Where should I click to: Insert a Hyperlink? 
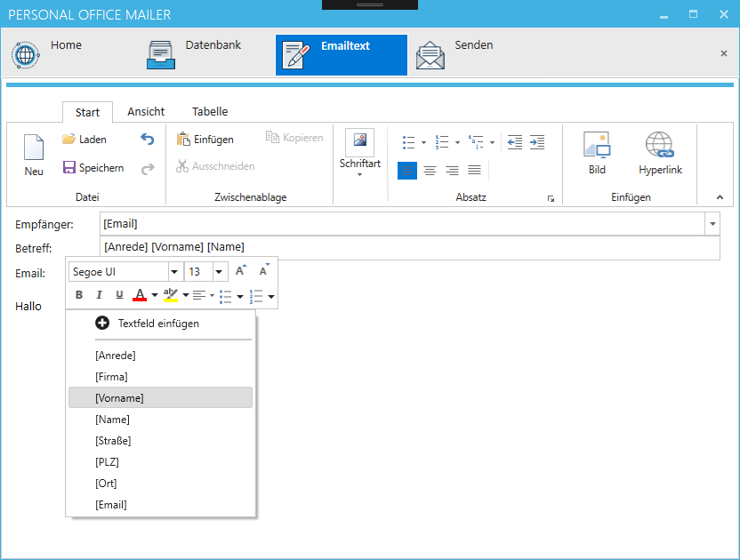660,153
